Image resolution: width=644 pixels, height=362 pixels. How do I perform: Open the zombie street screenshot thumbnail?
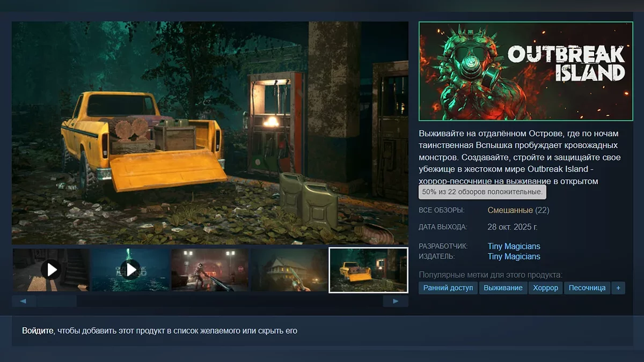pos(210,270)
